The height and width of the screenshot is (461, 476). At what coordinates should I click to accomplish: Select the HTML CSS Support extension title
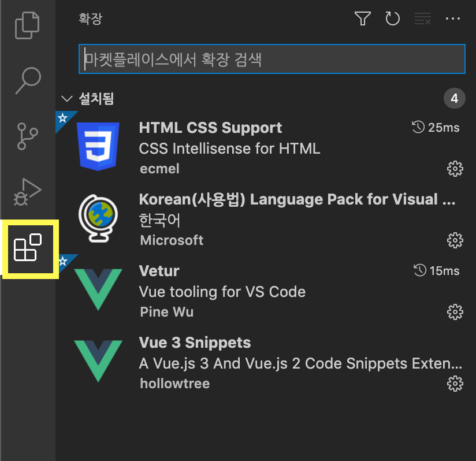(210, 128)
